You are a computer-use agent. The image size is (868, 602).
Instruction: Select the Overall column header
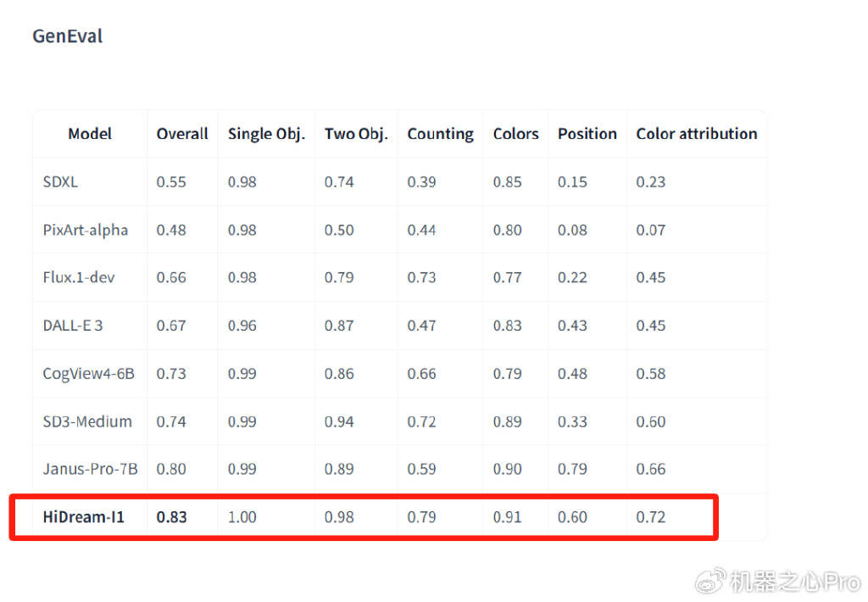click(x=182, y=134)
